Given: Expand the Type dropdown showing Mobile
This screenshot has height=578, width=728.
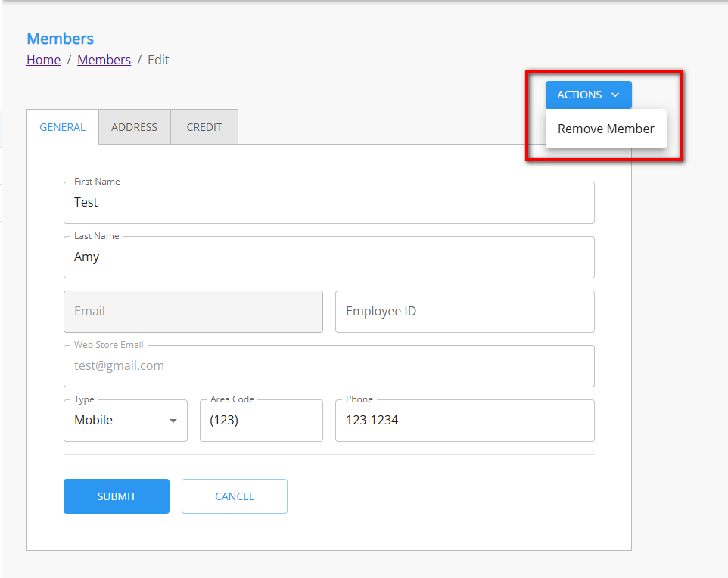Looking at the screenshot, I should tap(117, 421).
